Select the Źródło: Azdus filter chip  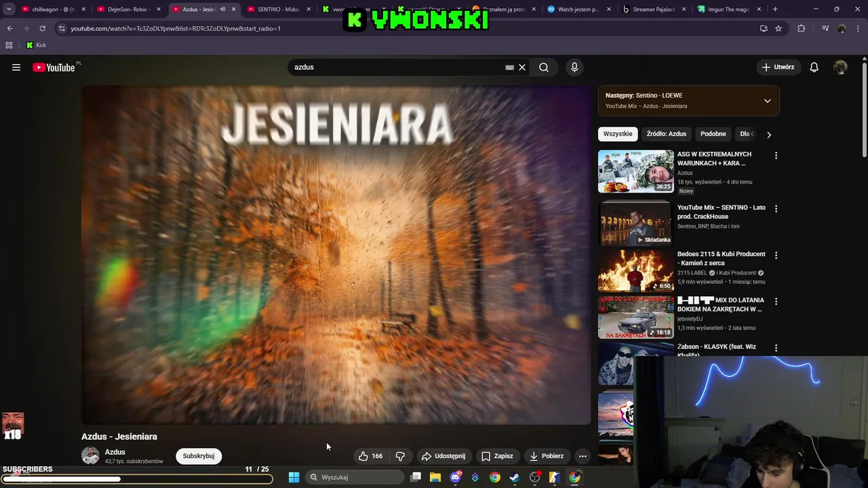coord(667,134)
